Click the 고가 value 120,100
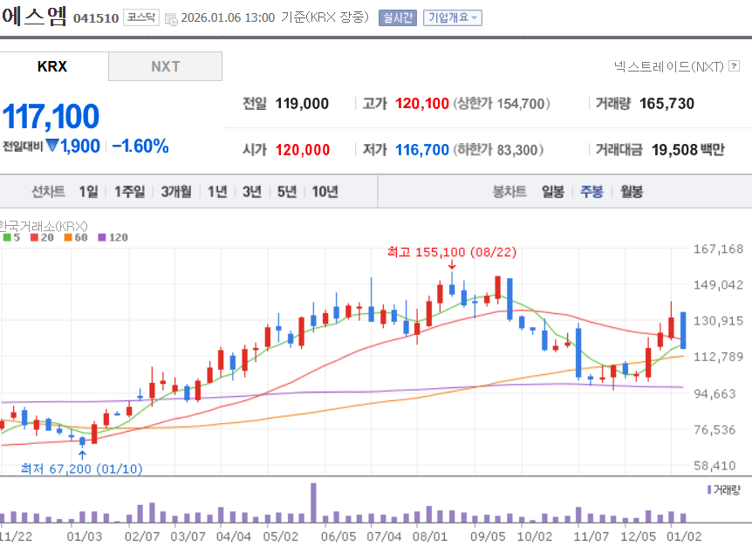 tap(422, 104)
